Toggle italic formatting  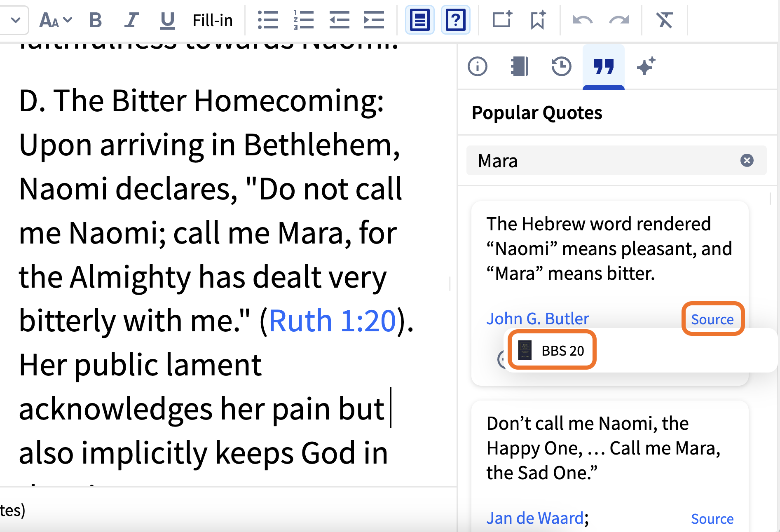coord(131,20)
